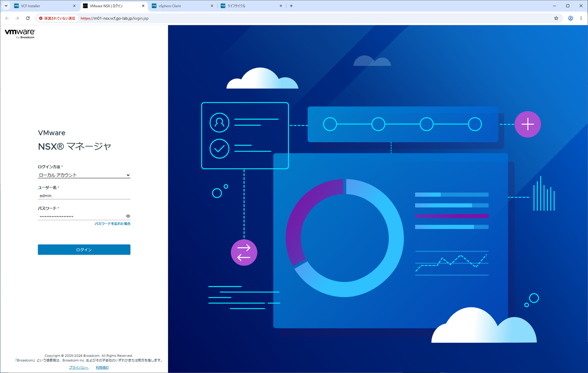
Task: Open the browser three-dot menu
Action: [x=581, y=18]
